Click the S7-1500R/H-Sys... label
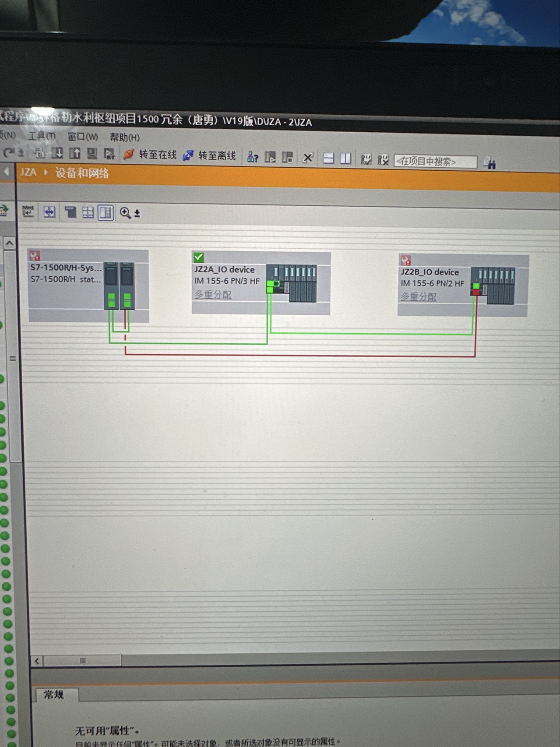The image size is (560, 747). click(66, 268)
